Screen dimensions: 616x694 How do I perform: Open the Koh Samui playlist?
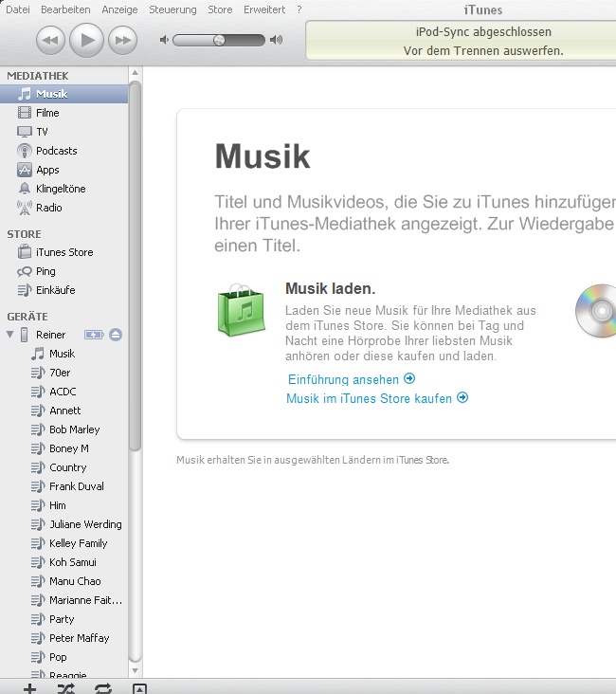(x=64, y=562)
